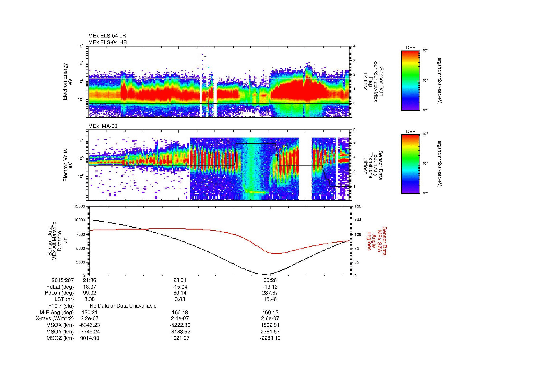555x392 pixels.
Task: Click the 'Boundary Transitions' right axis label
Action: click(x=373, y=165)
